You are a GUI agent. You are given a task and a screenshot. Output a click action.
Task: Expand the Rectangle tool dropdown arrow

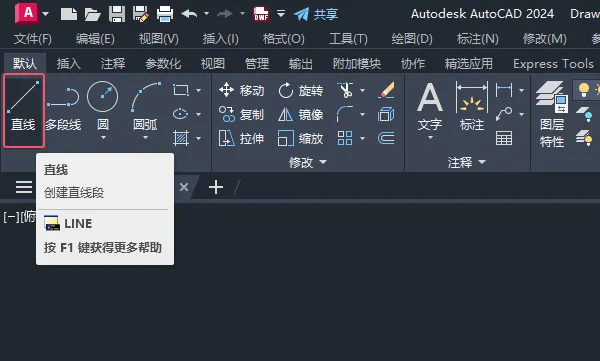[199, 90]
